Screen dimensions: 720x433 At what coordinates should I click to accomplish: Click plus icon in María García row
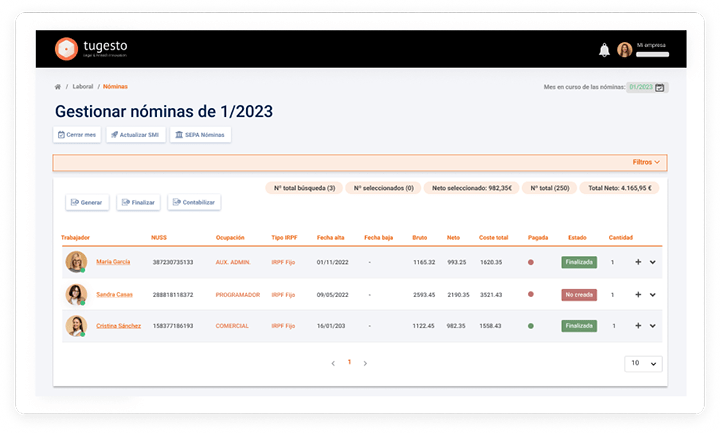(638, 262)
